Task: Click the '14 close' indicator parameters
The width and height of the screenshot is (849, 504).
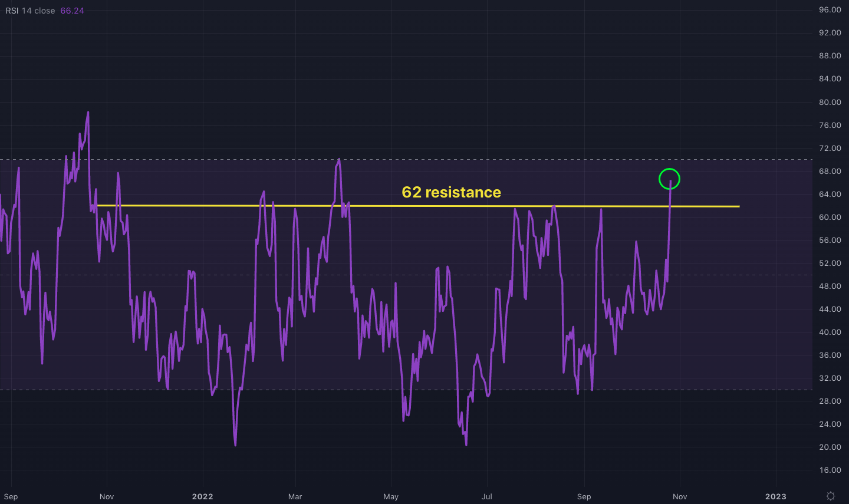Action: tap(38, 11)
